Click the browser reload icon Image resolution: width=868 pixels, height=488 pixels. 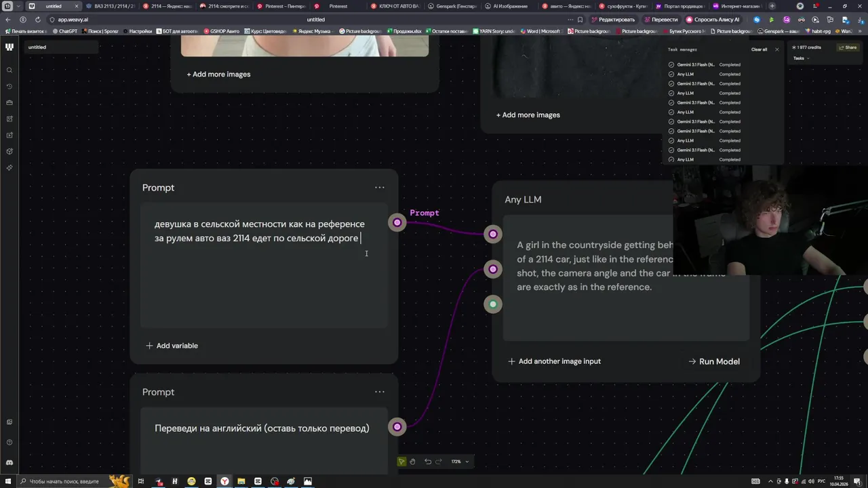(37, 20)
